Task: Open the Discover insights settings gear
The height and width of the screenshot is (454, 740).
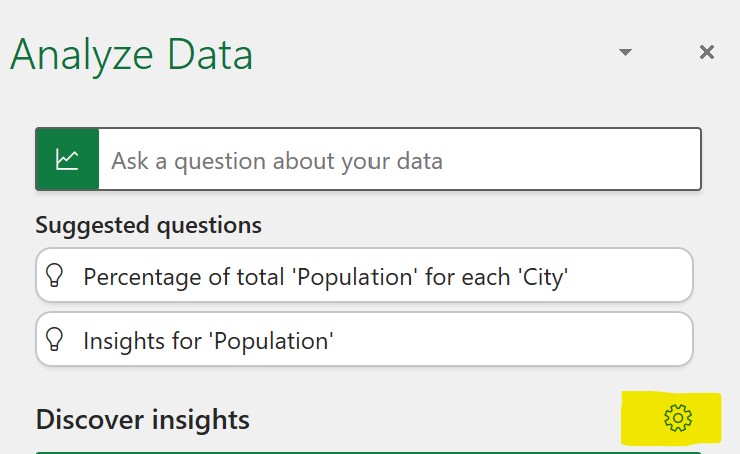Action: click(x=678, y=418)
